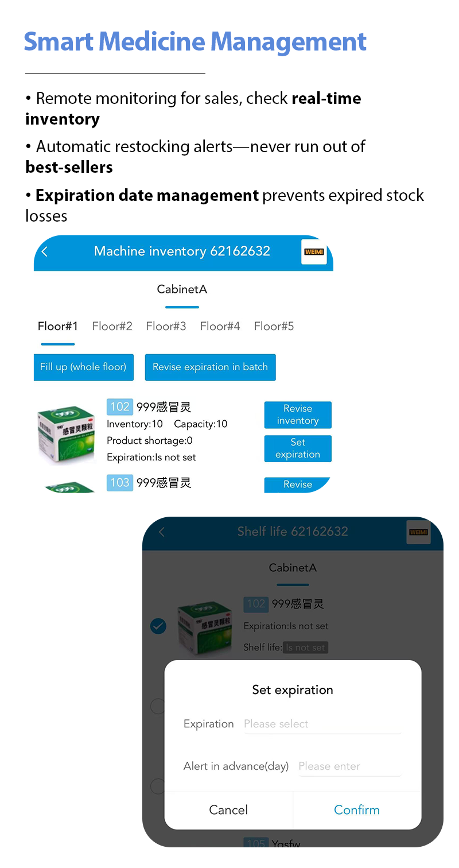Confirm the Set expiration dialog
Viewport: 459px width, 868px height.
pyautogui.click(x=357, y=810)
